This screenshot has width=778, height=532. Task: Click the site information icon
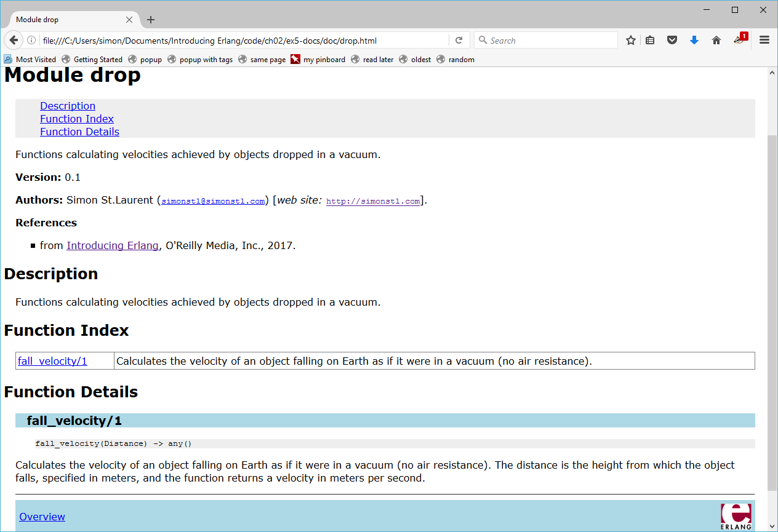pyautogui.click(x=31, y=41)
